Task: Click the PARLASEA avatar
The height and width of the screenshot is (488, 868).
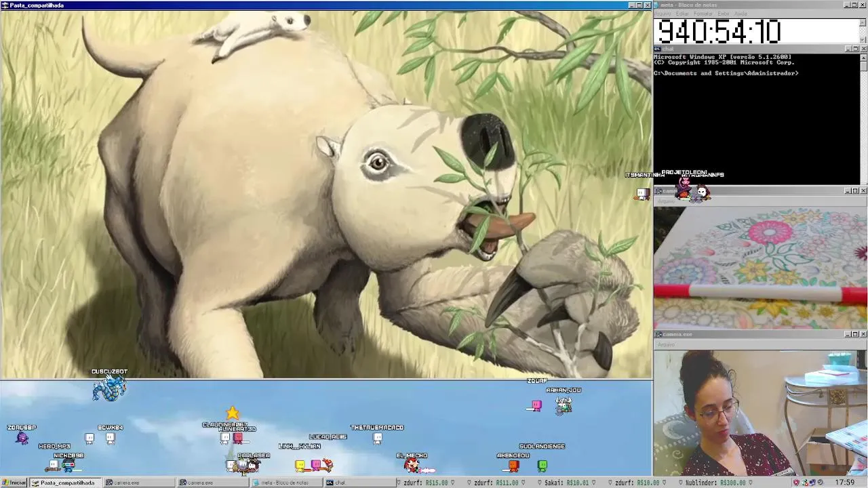Action: [254, 465]
